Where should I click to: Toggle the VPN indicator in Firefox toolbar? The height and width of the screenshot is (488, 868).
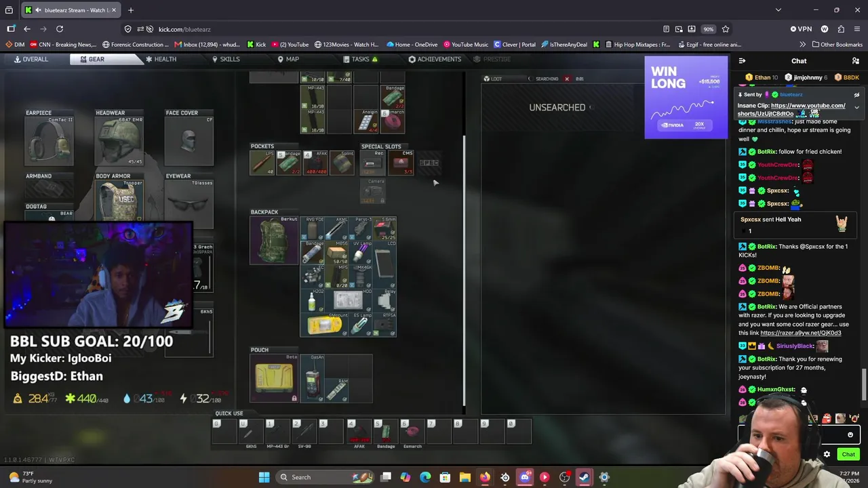coord(801,29)
